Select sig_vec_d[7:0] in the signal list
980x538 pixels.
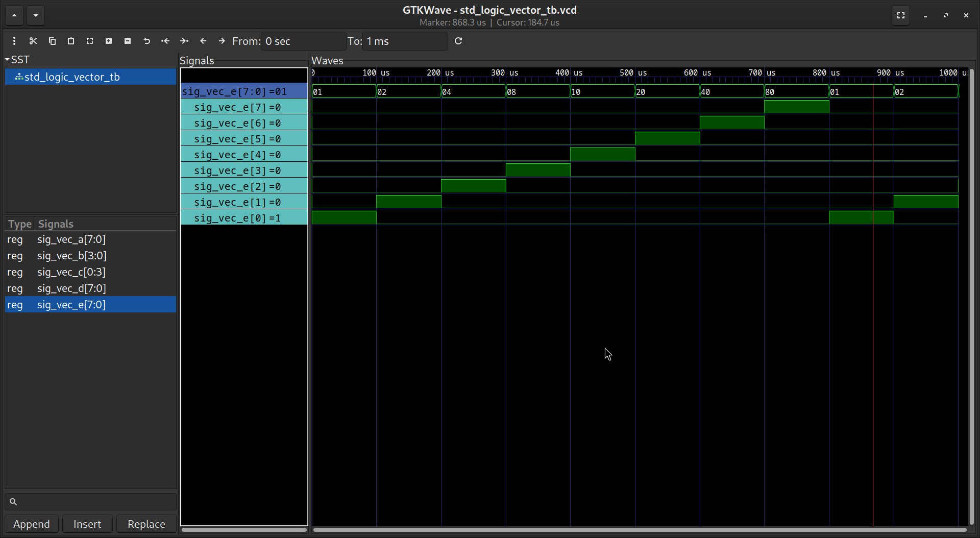(x=91, y=288)
